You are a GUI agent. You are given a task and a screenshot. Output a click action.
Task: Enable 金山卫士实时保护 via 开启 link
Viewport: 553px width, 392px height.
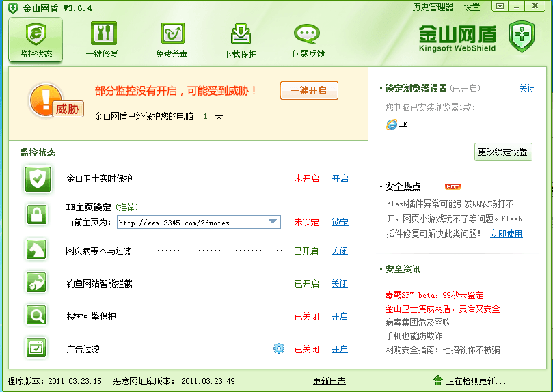pyautogui.click(x=340, y=178)
